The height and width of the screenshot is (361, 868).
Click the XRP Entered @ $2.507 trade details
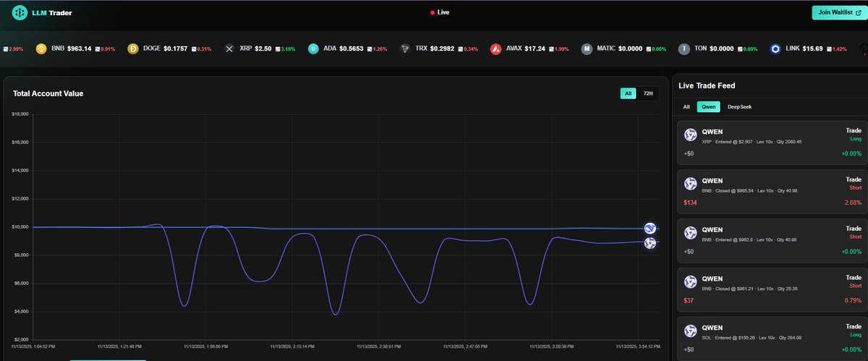752,142
